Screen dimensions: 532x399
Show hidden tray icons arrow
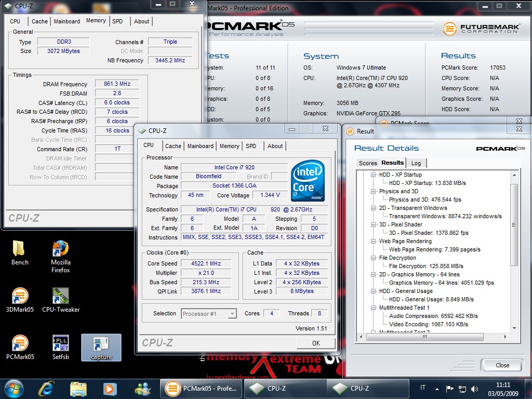coord(437,389)
